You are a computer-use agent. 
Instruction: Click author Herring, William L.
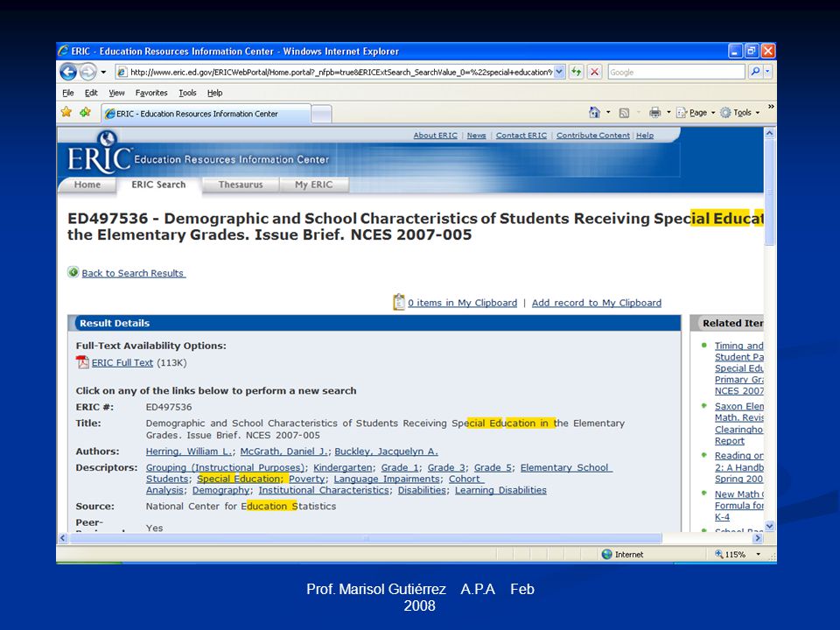point(189,451)
